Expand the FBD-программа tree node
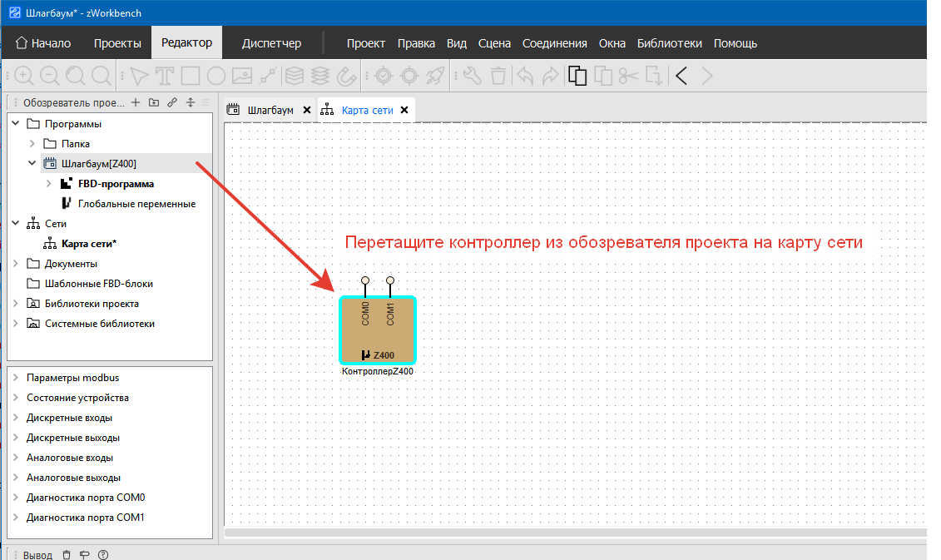Viewport: 941px width, 560px height. 48,184
